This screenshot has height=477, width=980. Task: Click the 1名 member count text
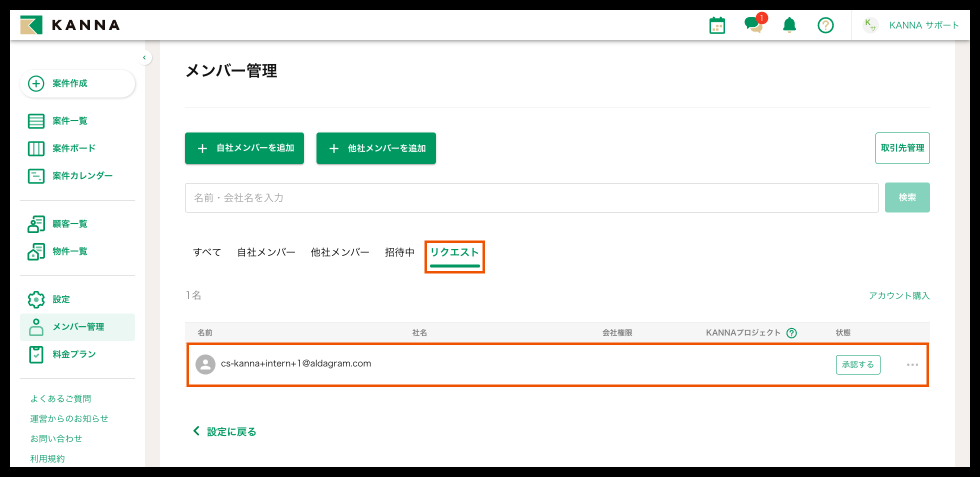click(x=193, y=295)
